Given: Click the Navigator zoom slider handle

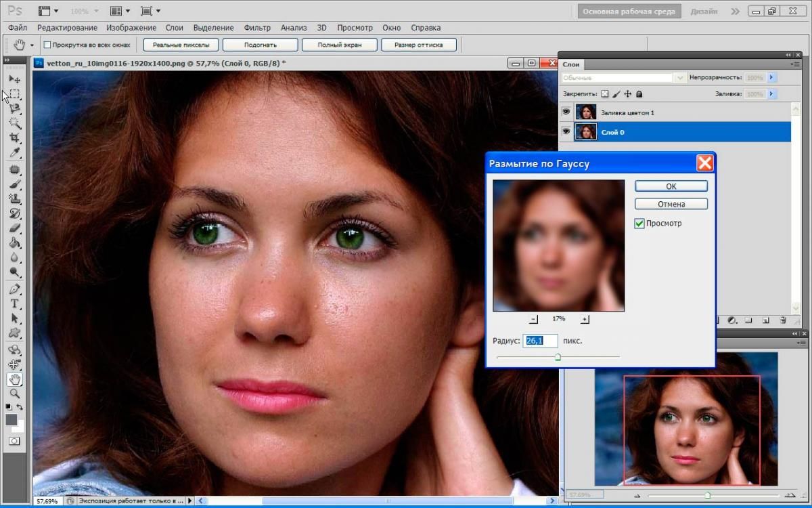Looking at the screenshot, I should [708, 495].
